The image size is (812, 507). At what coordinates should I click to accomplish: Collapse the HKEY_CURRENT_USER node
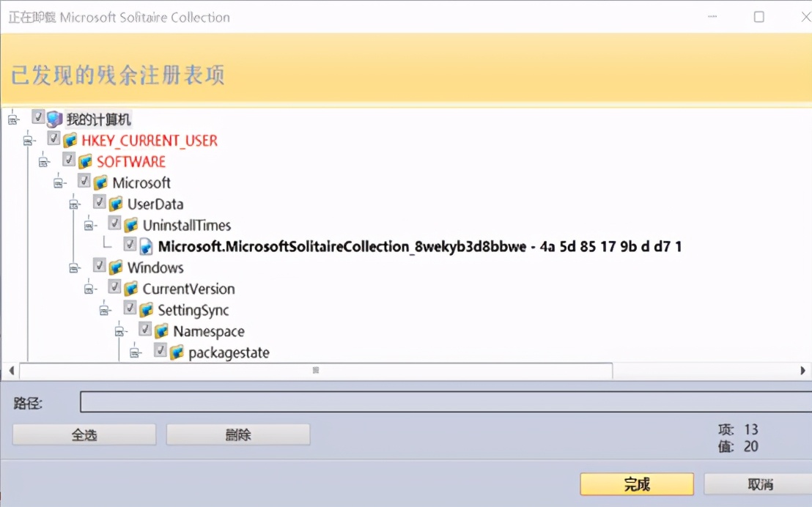29,141
